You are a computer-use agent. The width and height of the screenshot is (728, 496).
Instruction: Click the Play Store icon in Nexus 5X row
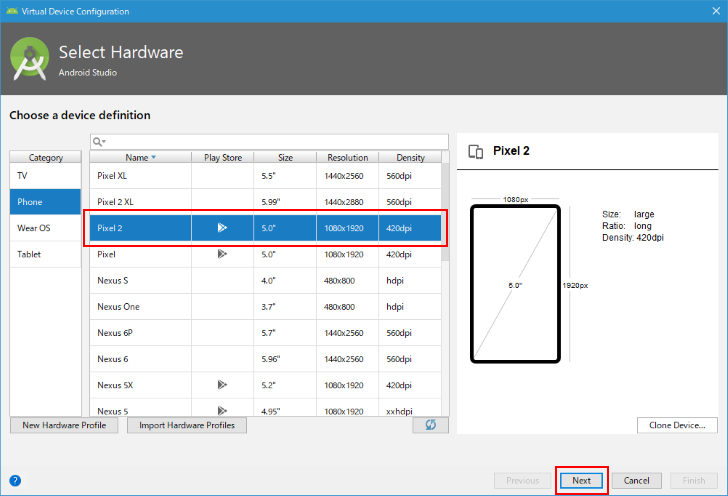tap(222, 385)
